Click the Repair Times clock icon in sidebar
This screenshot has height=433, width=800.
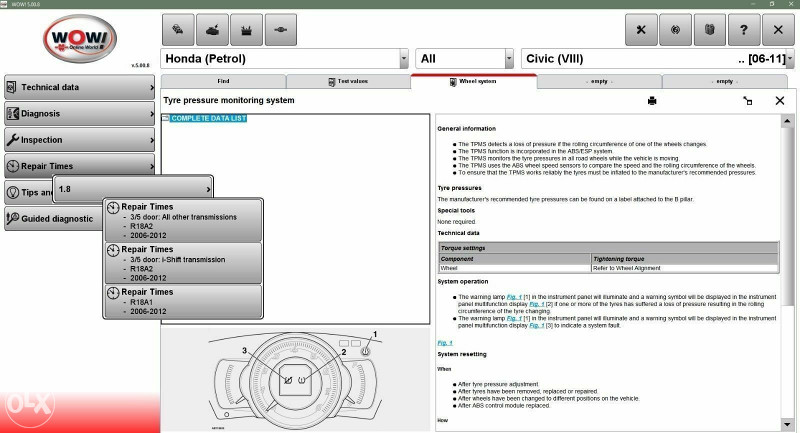[x=12, y=166]
